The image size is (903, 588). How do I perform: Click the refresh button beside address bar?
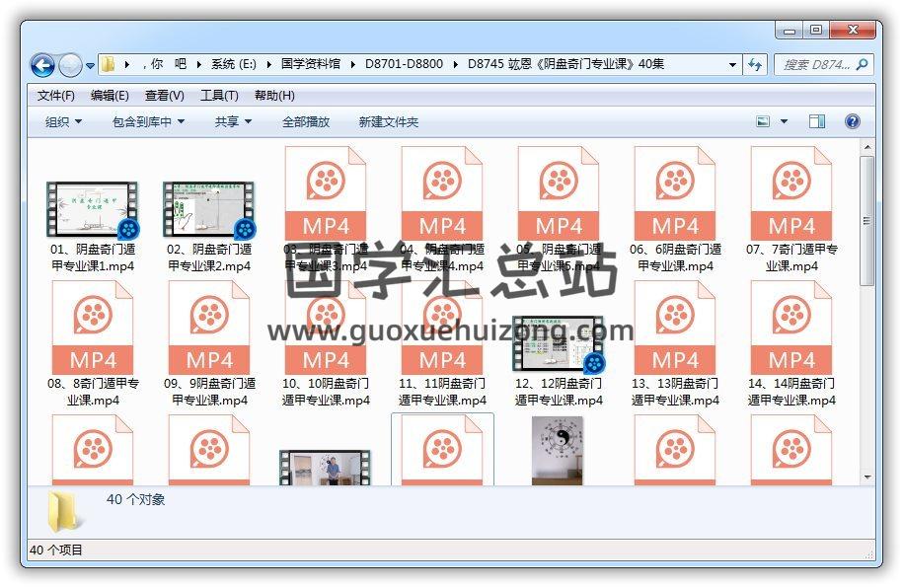[755, 64]
